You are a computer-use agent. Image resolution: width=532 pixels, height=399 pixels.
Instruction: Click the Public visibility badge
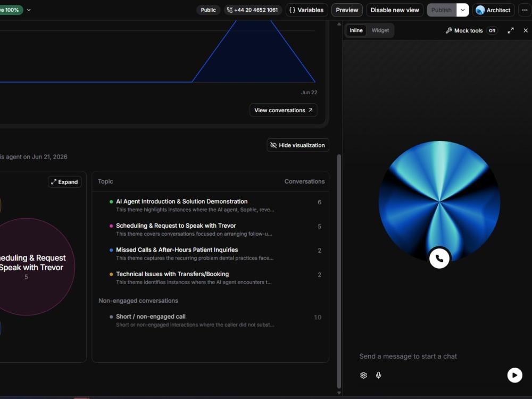pos(209,10)
